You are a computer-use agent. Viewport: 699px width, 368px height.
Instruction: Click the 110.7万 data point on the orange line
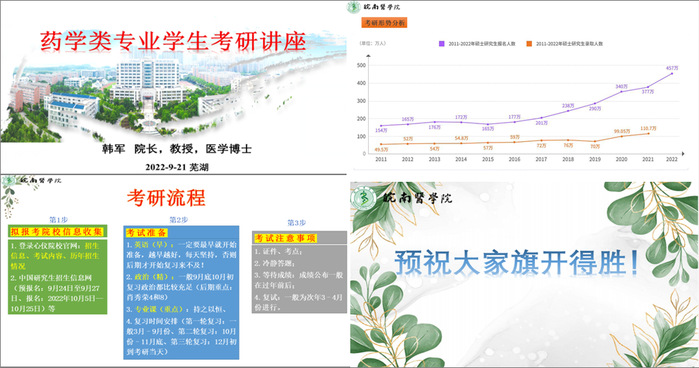click(x=648, y=133)
